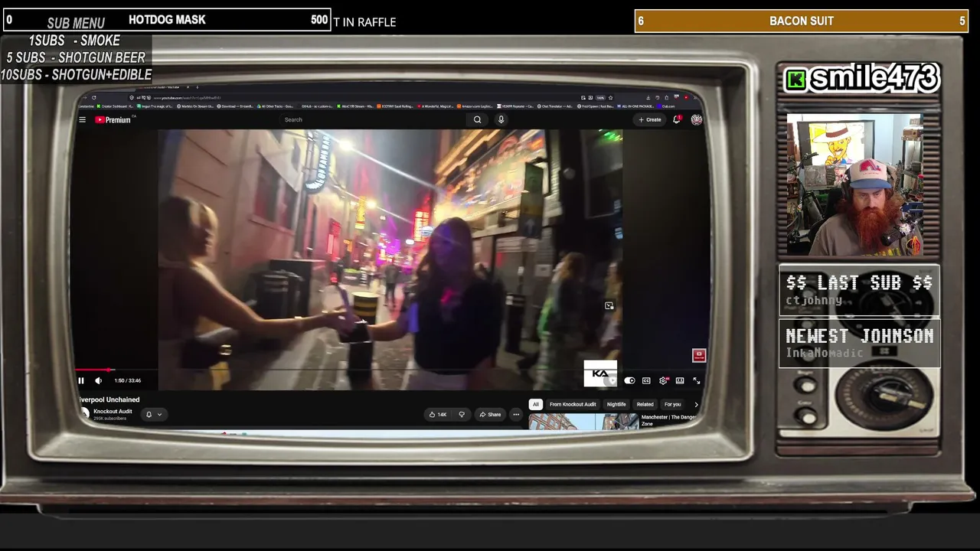The image size is (980, 551).
Task: Like the video with 14K likes
Action: pyautogui.click(x=438, y=415)
